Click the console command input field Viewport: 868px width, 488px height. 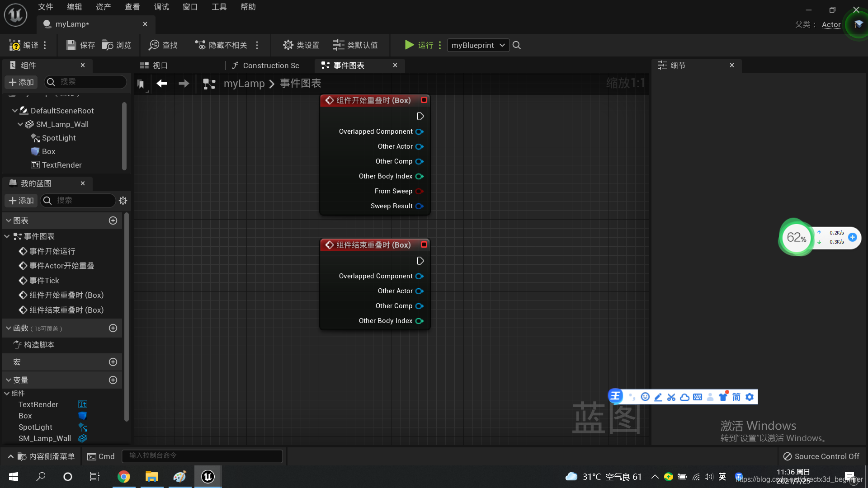[202, 456]
